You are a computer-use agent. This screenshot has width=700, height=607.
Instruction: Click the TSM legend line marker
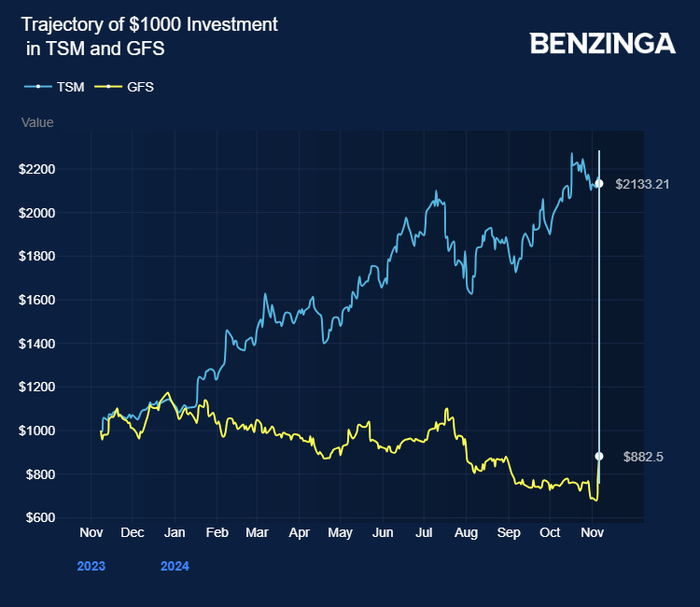click(38, 87)
